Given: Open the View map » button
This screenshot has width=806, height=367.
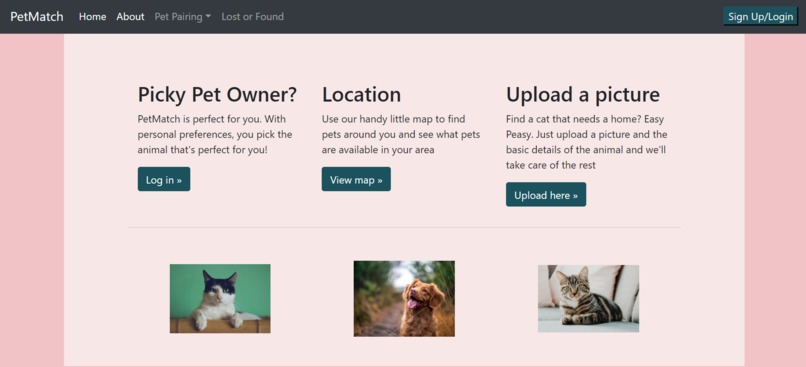Looking at the screenshot, I should (x=356, y=179).
